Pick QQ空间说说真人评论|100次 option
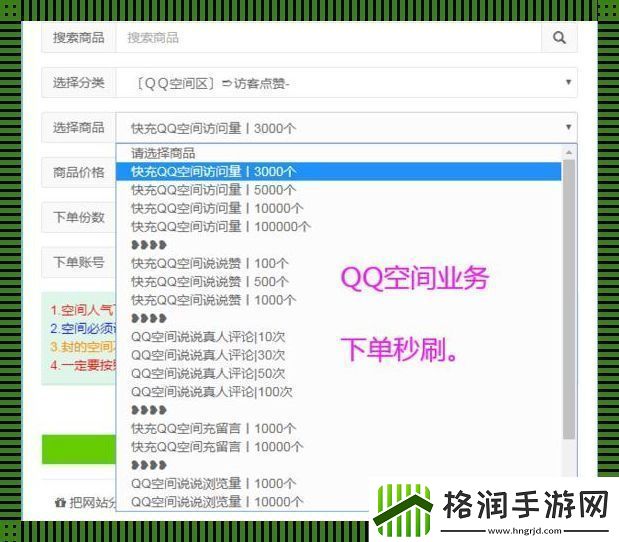 [x=338, y=392]
